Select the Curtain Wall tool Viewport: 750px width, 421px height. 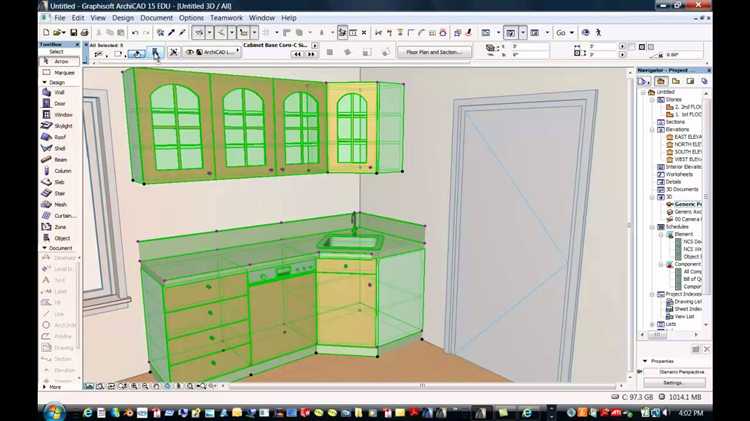click(x=58, y=216)
